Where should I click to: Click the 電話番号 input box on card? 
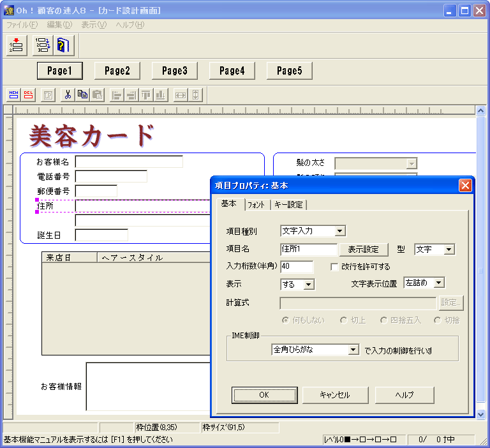111,176
